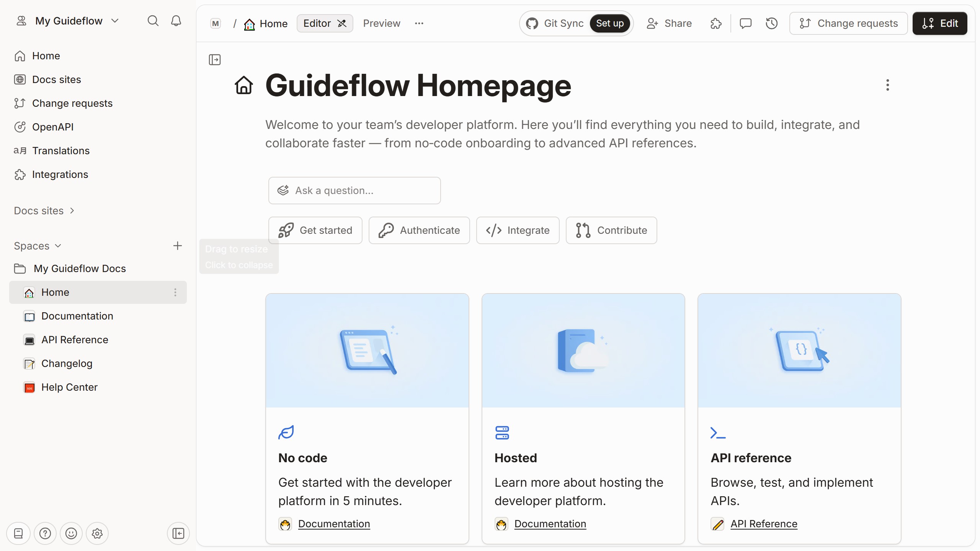Open comments speech bubble icon

click(745, 23)
